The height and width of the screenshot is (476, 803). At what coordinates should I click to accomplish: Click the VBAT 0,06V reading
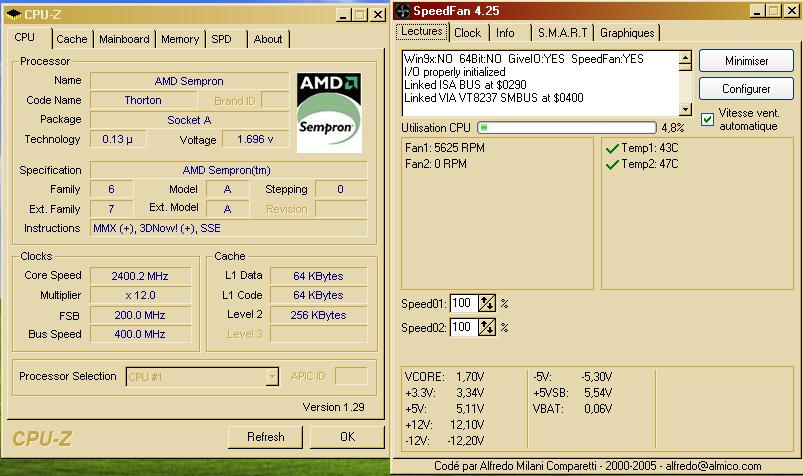tap(573, 409)
